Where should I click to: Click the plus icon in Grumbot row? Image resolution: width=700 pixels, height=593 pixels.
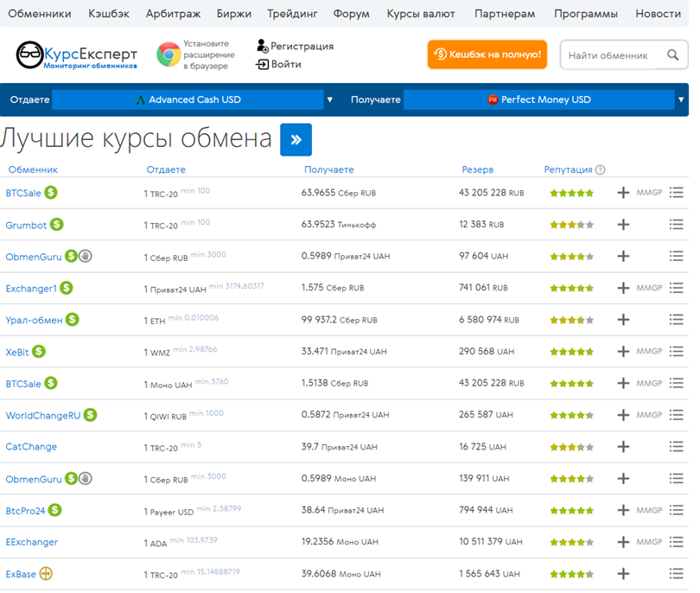pos(623,225)
